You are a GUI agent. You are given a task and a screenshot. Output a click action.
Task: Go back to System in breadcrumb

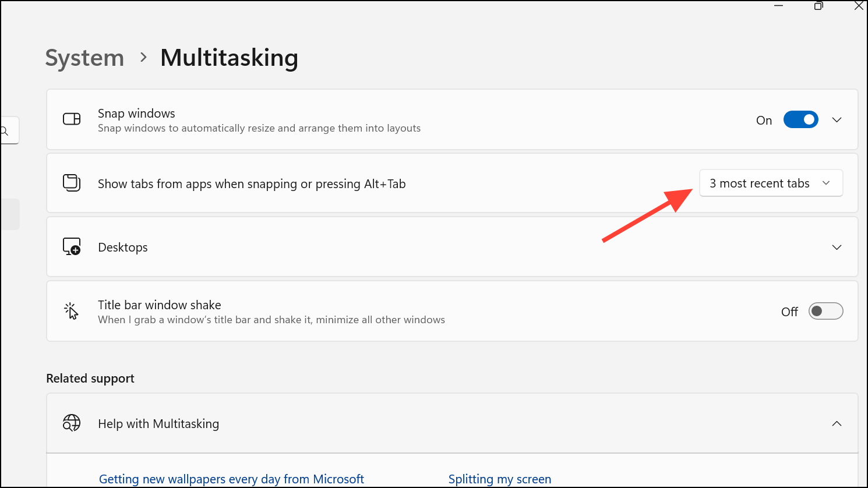click(x=85, y=58)
